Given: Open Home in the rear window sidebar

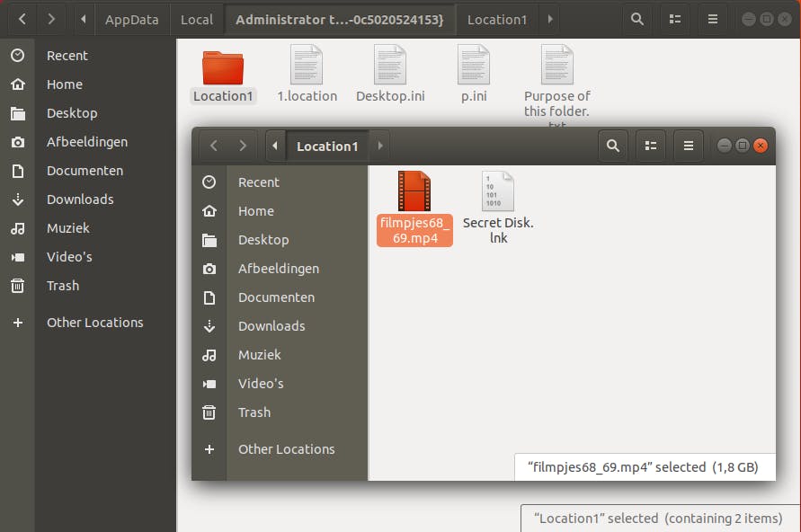Looking at the screenshot, I should click(87, 84).
